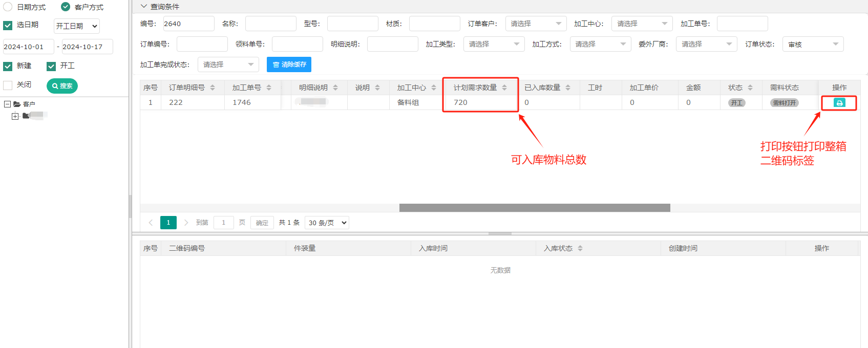Click the print QR label icon
The image size is (868, 348).
pos(839,103)
